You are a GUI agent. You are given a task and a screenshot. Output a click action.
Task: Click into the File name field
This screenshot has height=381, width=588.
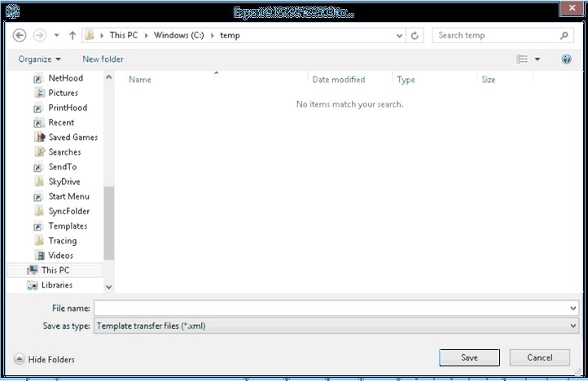330,309
